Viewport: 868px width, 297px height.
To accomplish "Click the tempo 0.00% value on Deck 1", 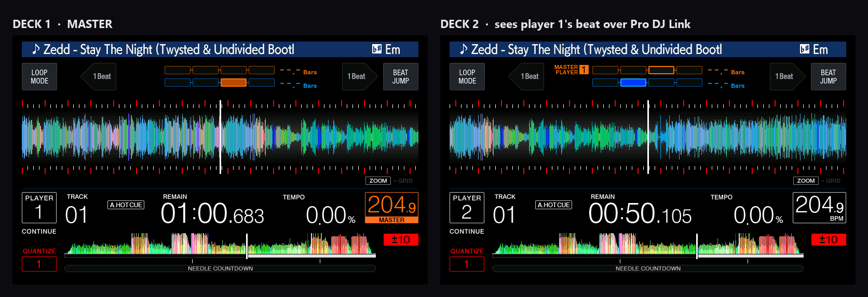I will pos(331,215).
